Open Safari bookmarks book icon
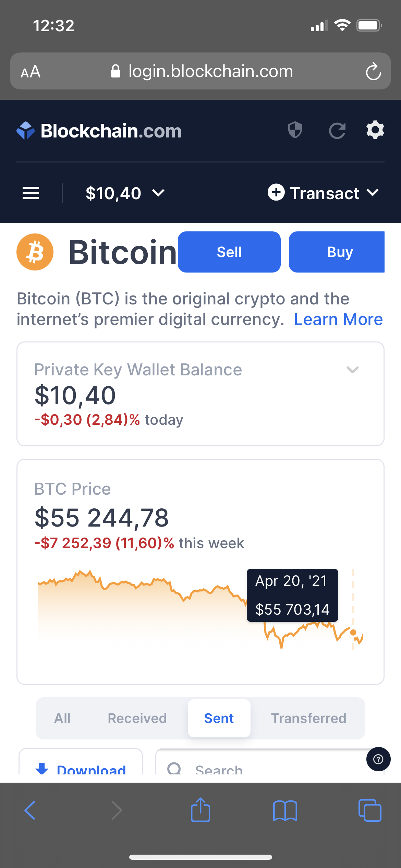The width and height of the screenshot is (401, 868). [285, 810]
